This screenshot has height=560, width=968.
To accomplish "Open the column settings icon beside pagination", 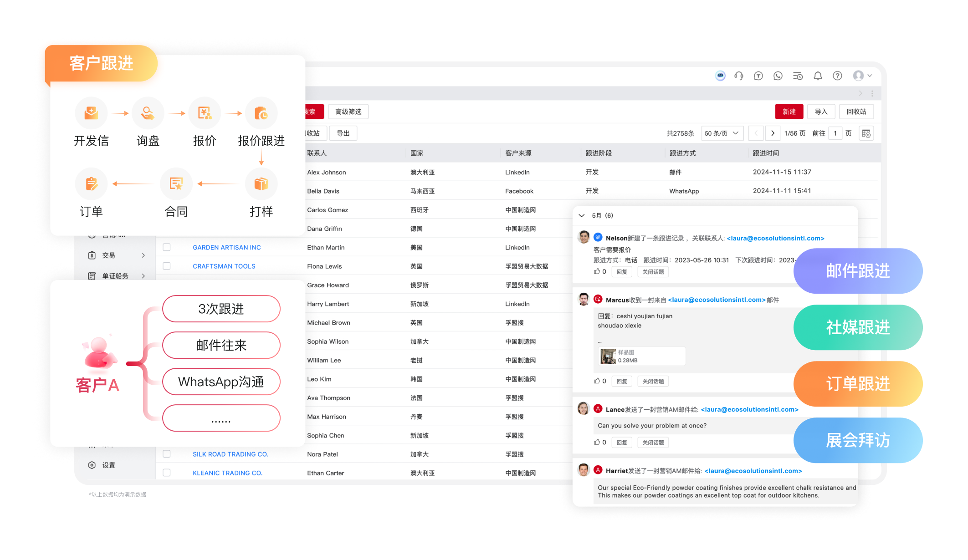I will pos(866,133).
